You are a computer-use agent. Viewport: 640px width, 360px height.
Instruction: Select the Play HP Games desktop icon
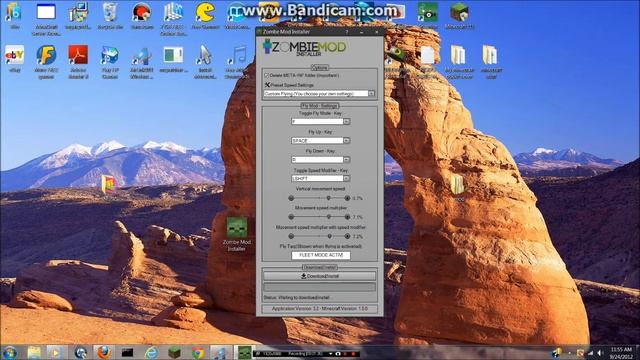tap(110, 57)
